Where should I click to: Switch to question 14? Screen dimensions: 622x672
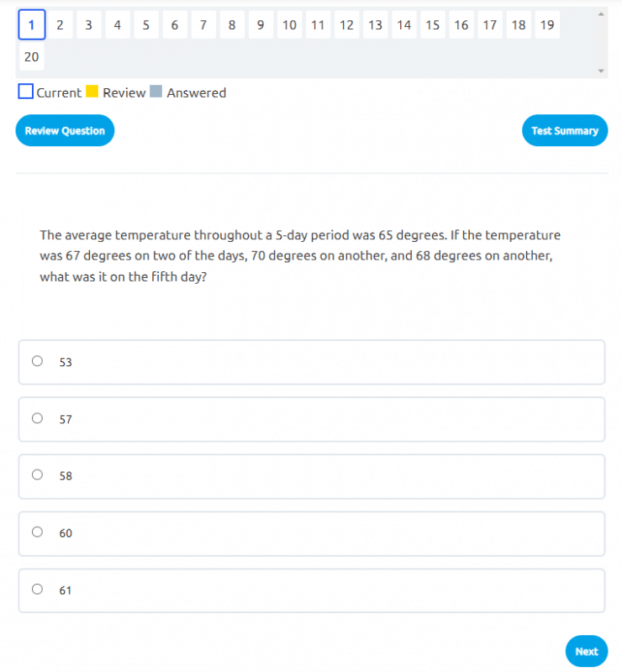(403, 25)
